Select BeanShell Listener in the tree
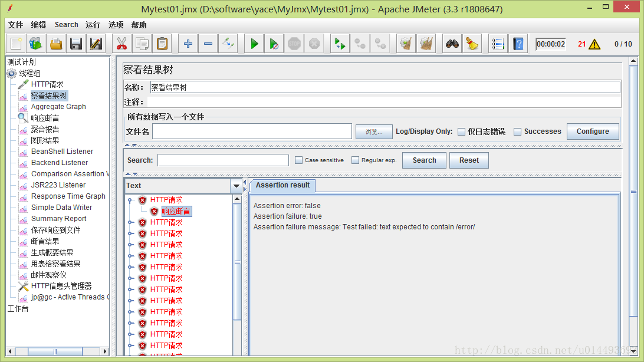 click(62, 152)
